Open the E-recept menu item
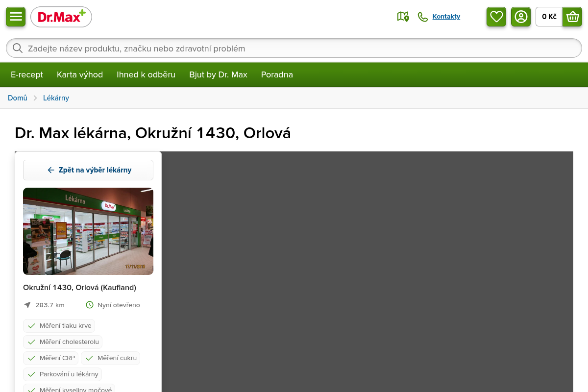Viewport: 588px width, 392px height. point(27,74)
